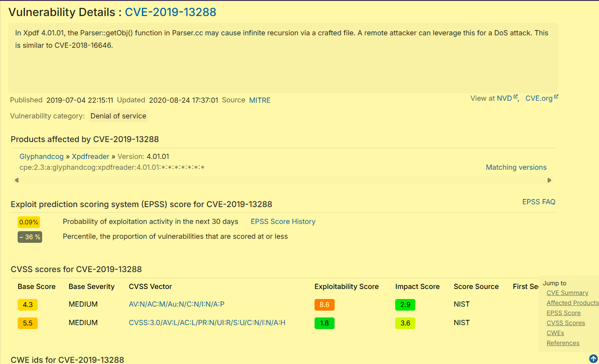Click the 0.09% EPSS probability badge

point(29,222)
